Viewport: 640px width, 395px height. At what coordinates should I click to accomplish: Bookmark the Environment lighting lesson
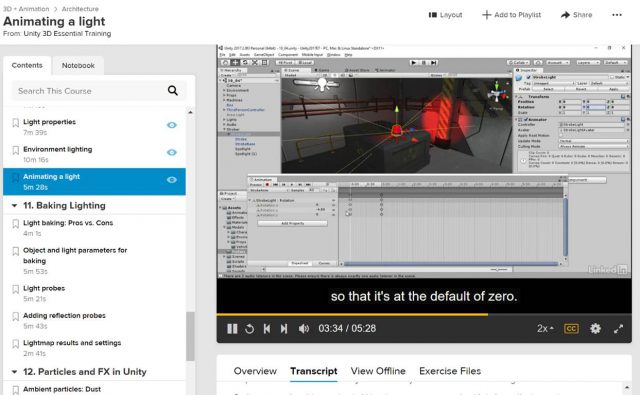point(16,150)
